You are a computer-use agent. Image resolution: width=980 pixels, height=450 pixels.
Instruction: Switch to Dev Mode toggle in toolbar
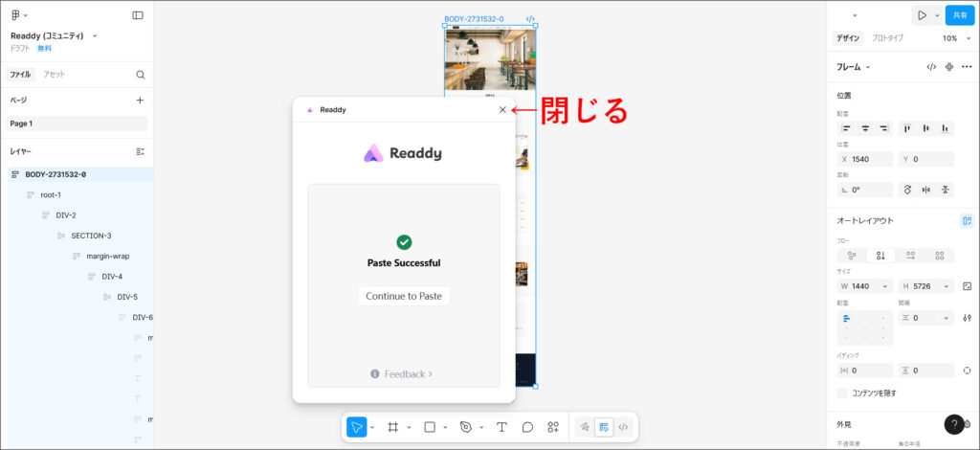[x=623, y=427]
